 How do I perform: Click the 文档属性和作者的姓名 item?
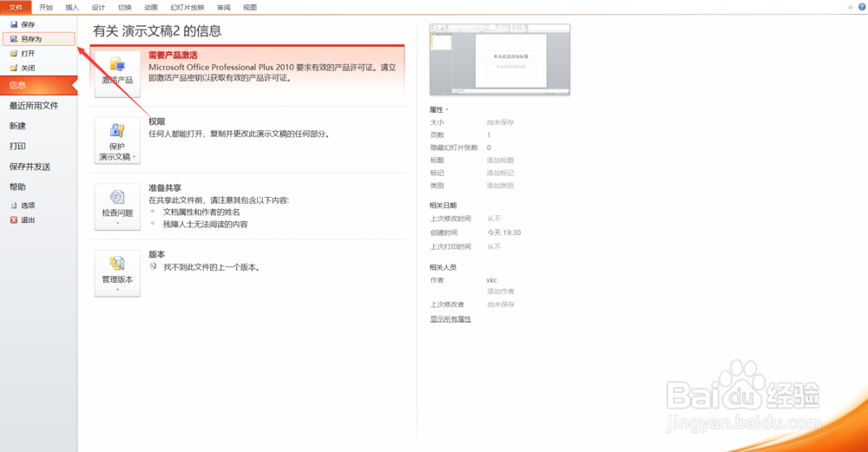tap(201, 213)
